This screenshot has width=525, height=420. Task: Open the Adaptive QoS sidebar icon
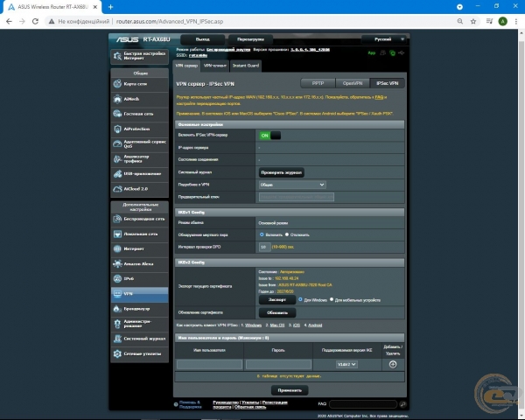click(x=117, y=143)
